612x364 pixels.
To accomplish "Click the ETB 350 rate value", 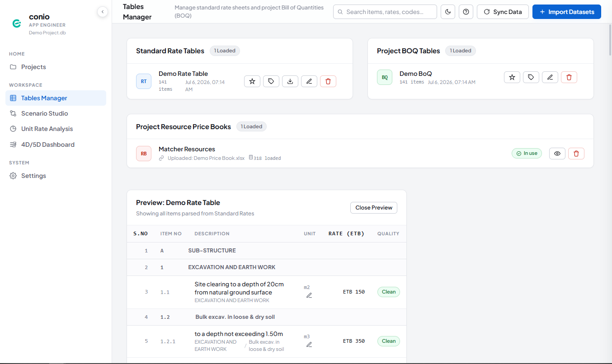I will (354, 341).
